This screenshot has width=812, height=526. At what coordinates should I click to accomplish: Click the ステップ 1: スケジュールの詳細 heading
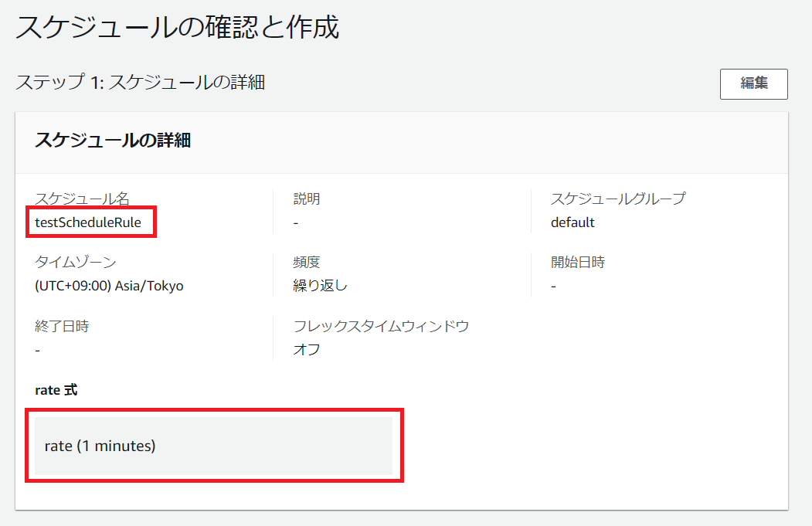pos(141,82)
